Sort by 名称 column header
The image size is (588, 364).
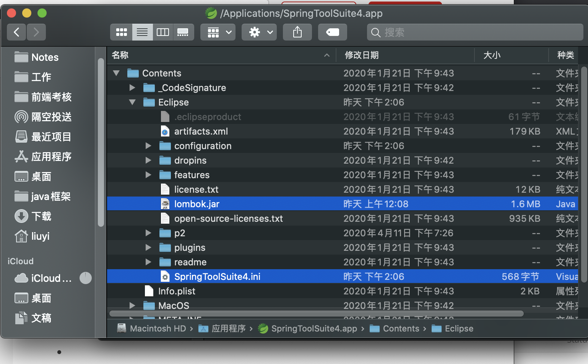[221, 55]
